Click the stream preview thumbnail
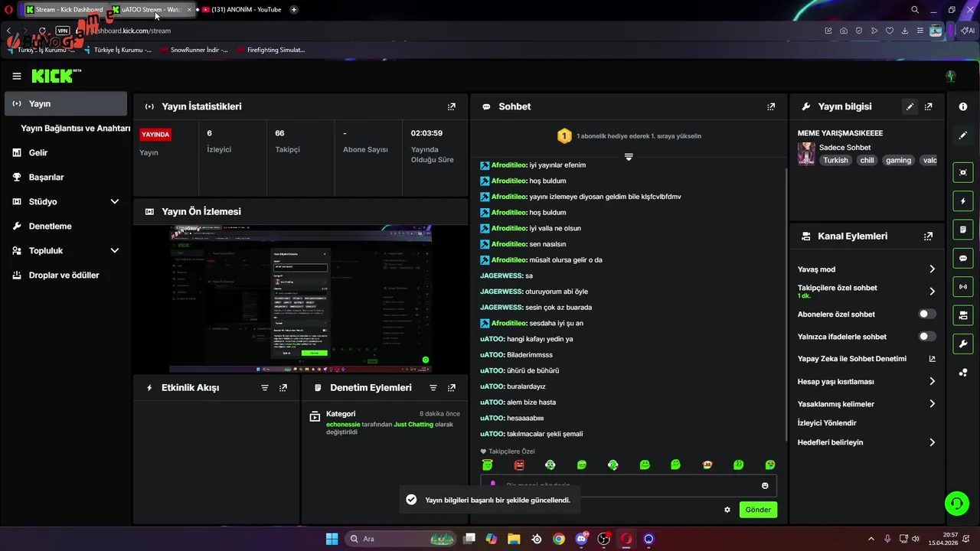This screenshot has height=551, width=980. 301,298
